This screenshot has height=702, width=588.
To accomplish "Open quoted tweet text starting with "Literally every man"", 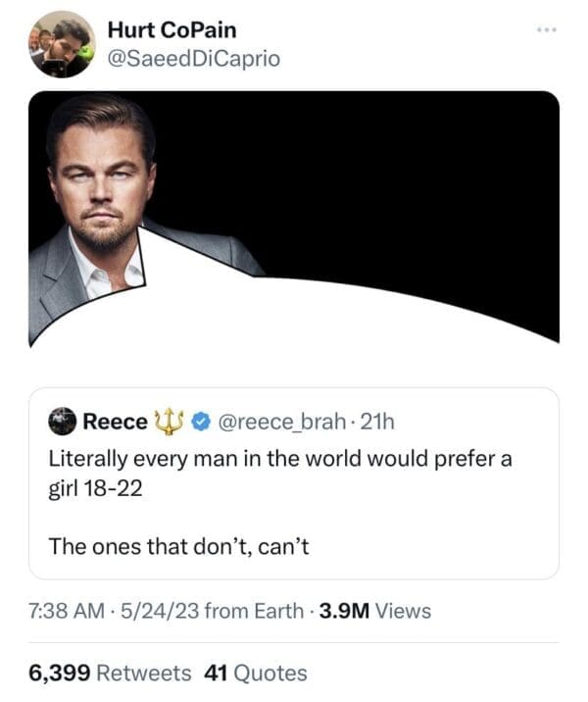I will click(279, 473).
